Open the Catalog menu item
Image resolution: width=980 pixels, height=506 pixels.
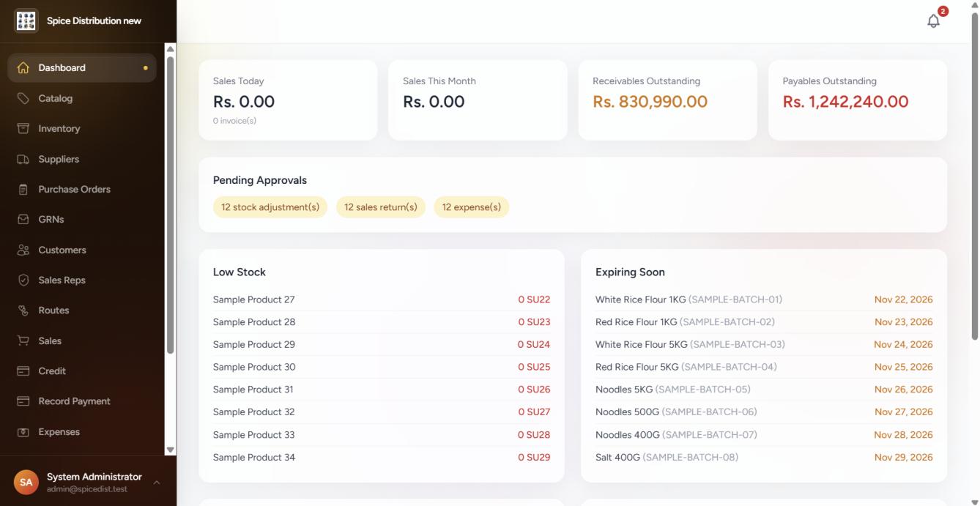point(82,98)
